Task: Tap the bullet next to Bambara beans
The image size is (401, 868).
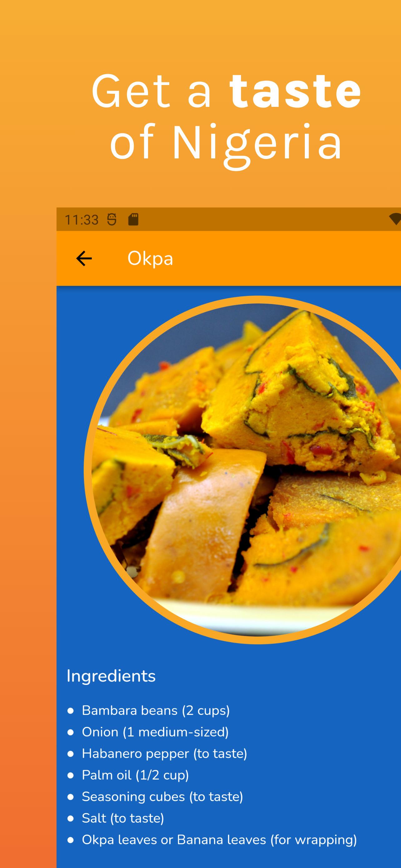Action: [x=70, y=711]
